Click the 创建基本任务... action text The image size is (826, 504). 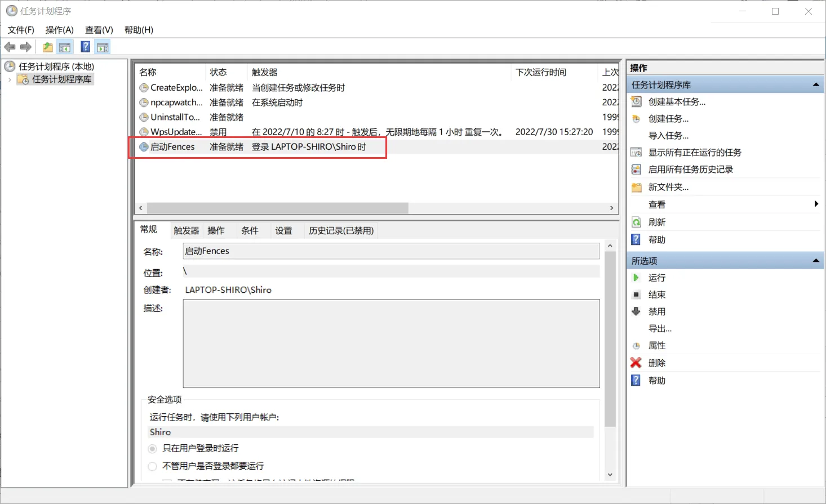pyautogui.click(x=677, y=102)
